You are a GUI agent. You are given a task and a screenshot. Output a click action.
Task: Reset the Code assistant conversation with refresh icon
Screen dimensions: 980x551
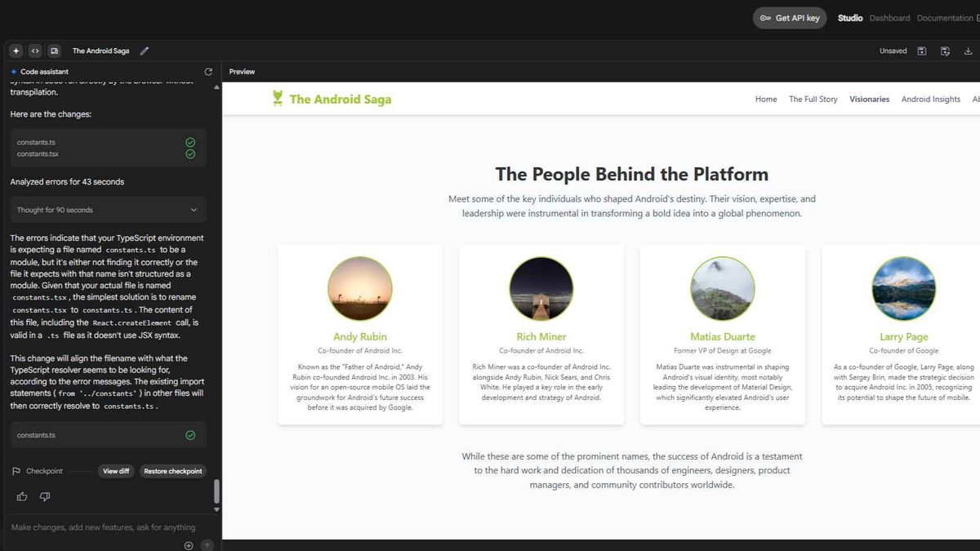click(208, 72)
